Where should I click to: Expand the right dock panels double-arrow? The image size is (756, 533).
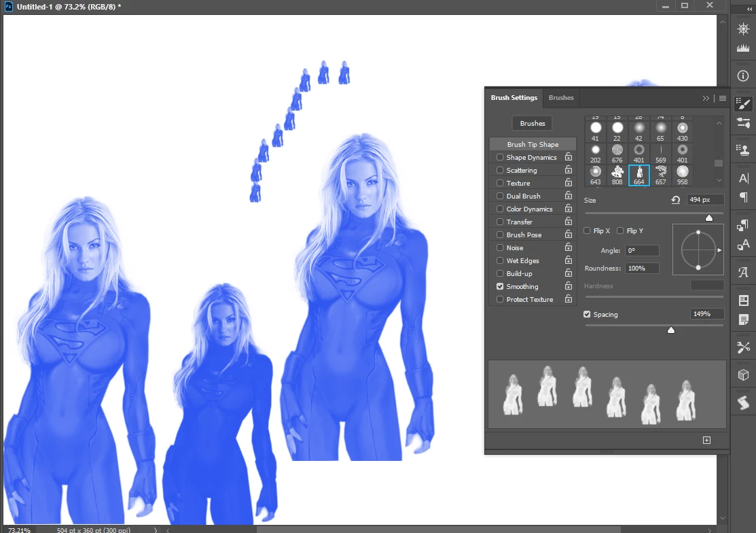(x=749, y=9)
